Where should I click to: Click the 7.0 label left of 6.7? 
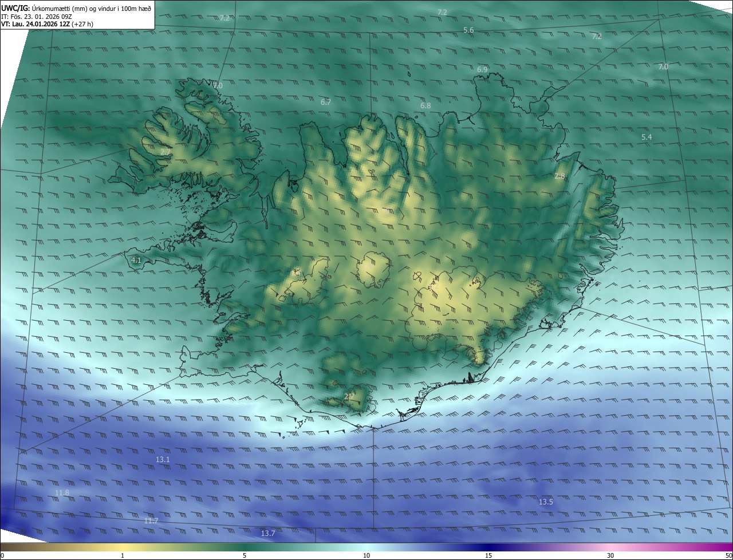point(218,85)
